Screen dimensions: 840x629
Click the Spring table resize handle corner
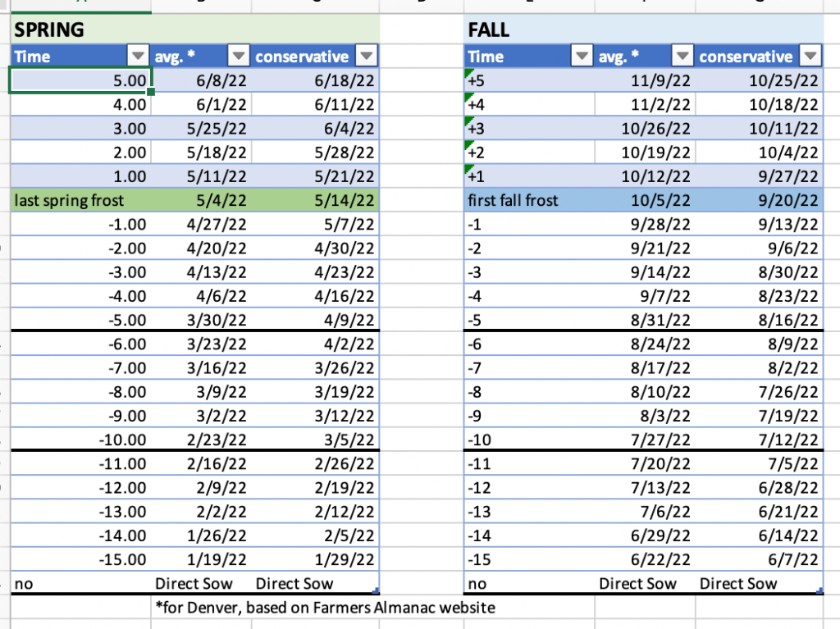point(376,590)
